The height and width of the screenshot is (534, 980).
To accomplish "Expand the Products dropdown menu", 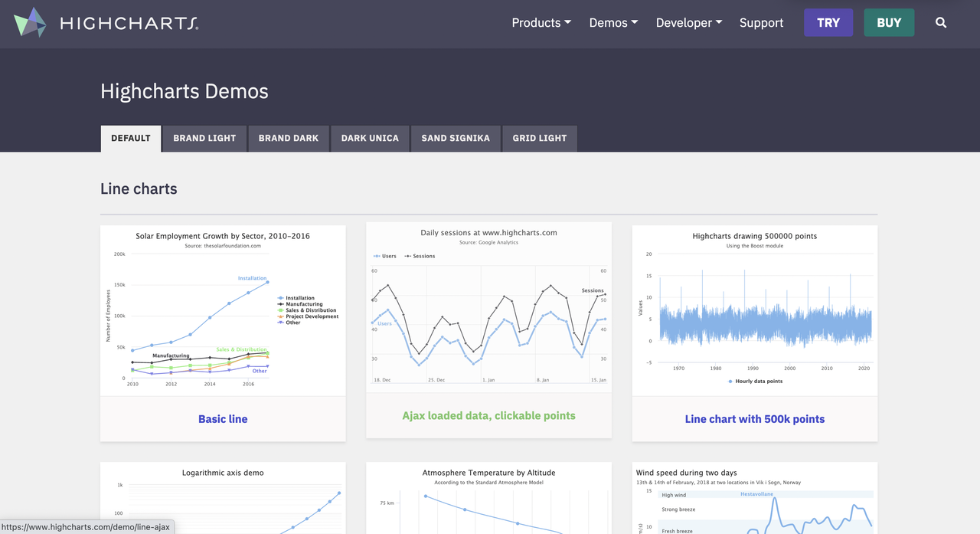I will pyautogui.click(x=541, y=23).
